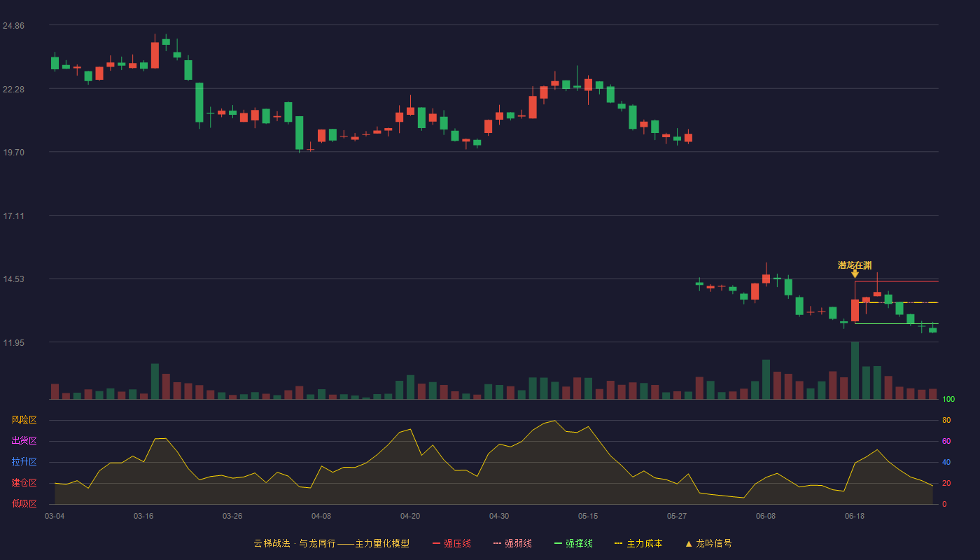Select the 风险区 zone label

click(x=24, y=420)
